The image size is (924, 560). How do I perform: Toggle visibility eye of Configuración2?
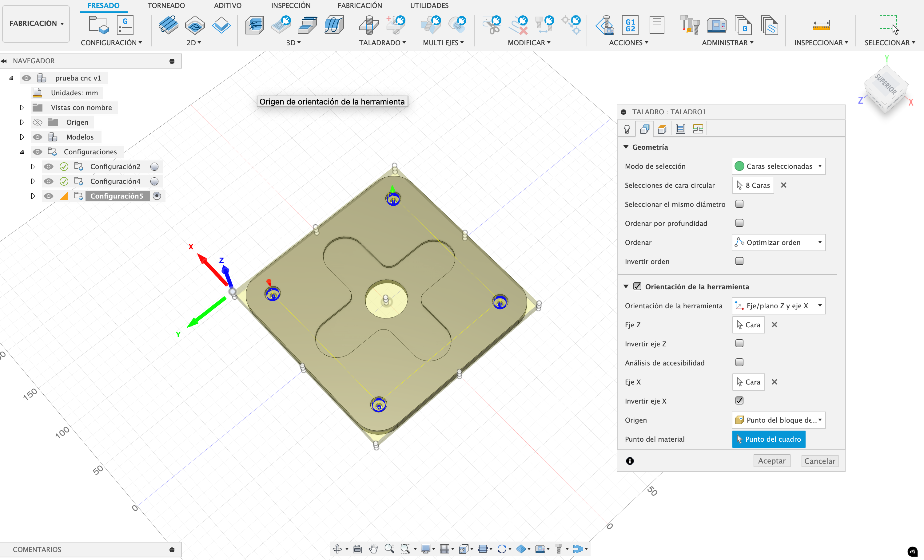(x=48, y=166)
